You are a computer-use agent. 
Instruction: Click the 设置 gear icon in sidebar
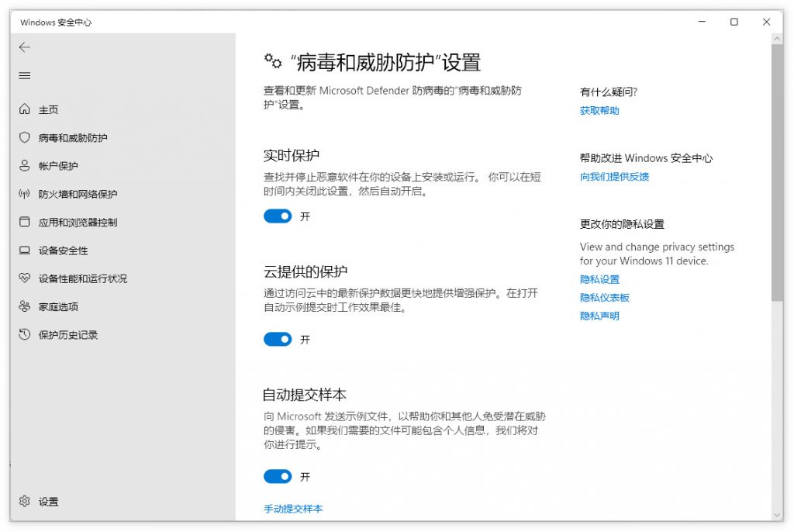(25, 502)
